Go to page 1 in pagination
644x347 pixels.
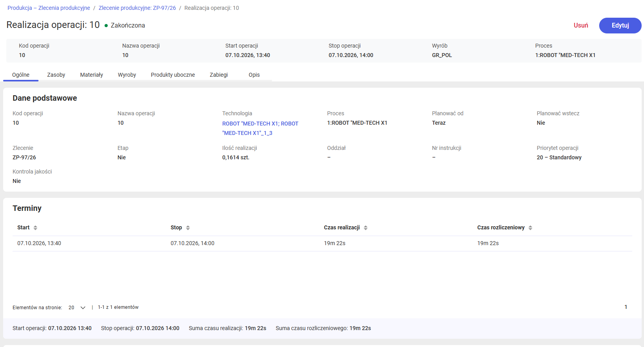pos(626,307)
